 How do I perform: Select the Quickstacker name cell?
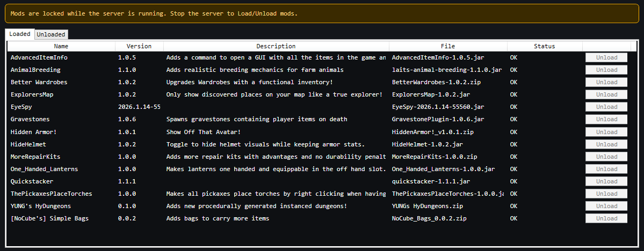point(32,181)
